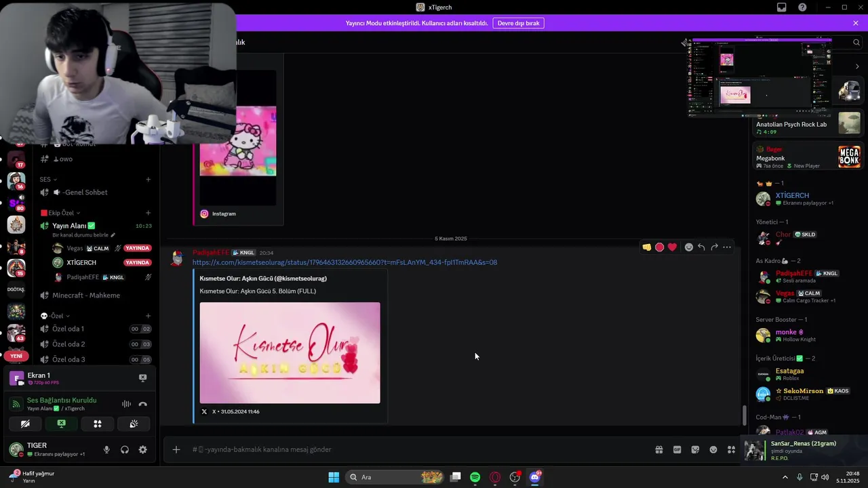Open the soundboard button in voice panel
868x488 pixels.
[x=134, y=424]
